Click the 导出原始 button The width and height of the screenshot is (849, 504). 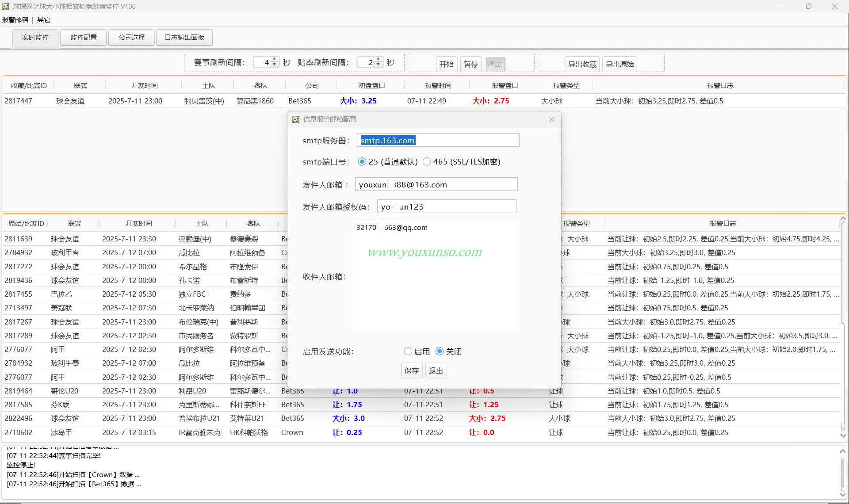pyautogui.click(x=620, y=64)
